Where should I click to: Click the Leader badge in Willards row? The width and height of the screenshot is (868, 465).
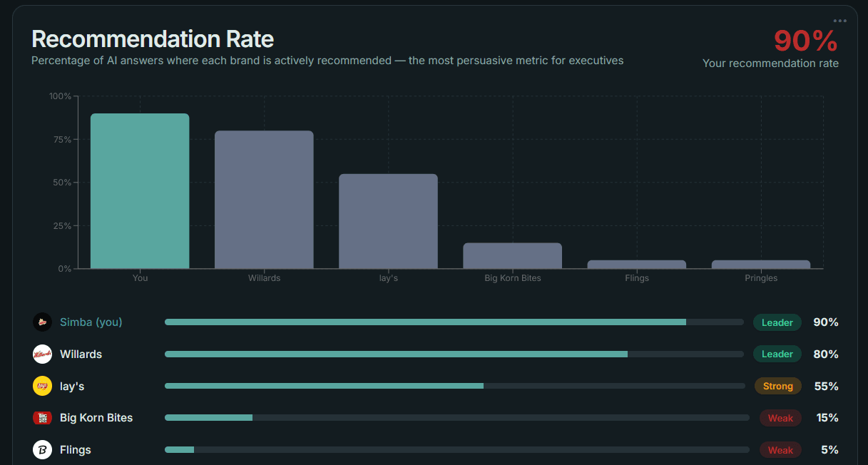click(777, 354)
